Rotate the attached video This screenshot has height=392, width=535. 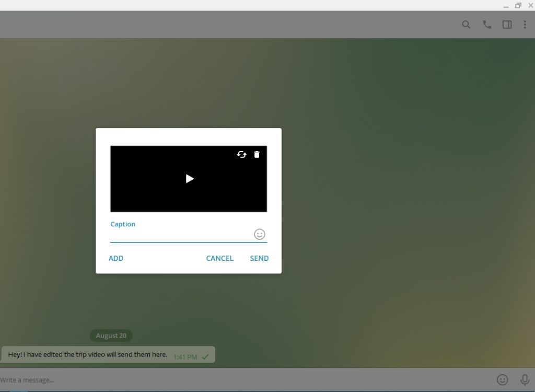241,155
